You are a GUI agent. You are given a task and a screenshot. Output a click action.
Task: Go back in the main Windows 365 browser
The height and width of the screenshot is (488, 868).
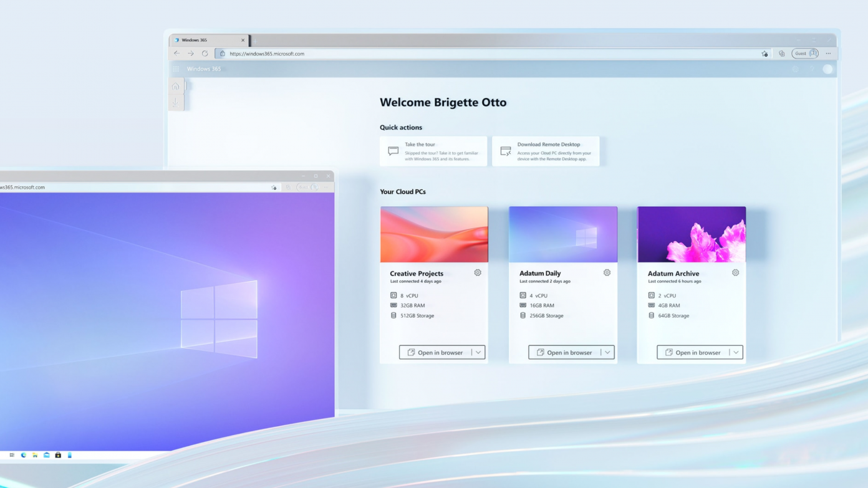point(177,54)
